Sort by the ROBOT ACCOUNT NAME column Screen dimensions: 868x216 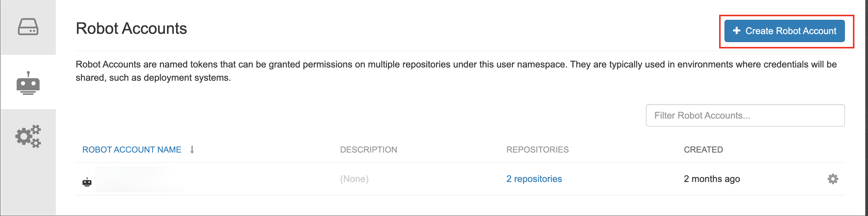point(132,150)
